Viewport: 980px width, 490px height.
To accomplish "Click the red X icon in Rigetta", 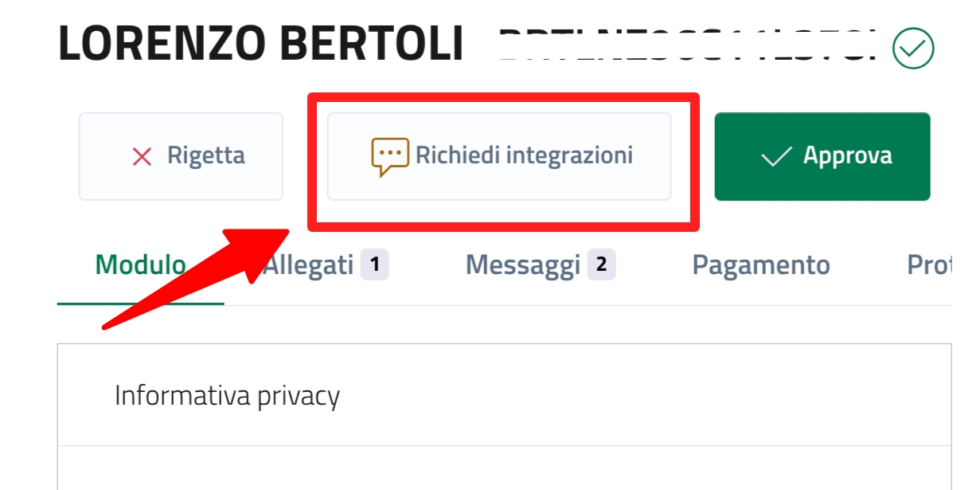I will coord(142,157).
